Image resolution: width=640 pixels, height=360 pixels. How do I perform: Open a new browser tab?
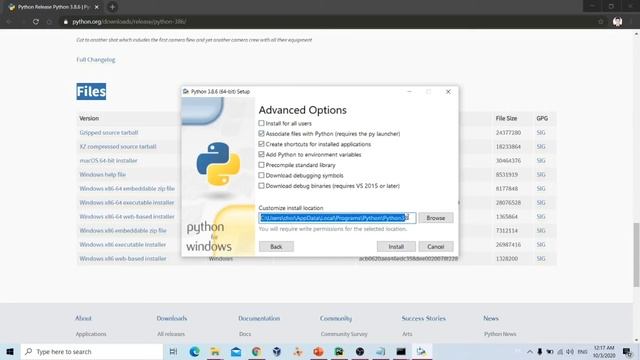click(x=112, y=7)
